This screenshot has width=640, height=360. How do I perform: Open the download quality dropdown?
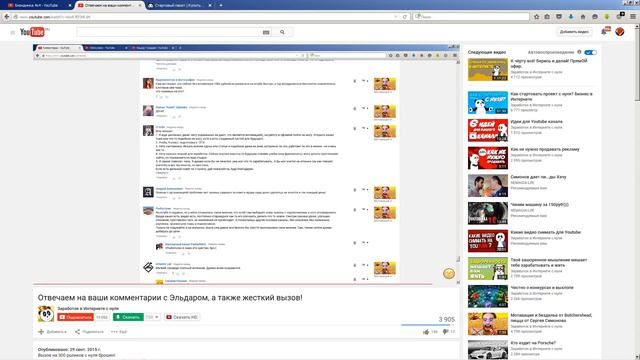(152, 317)
